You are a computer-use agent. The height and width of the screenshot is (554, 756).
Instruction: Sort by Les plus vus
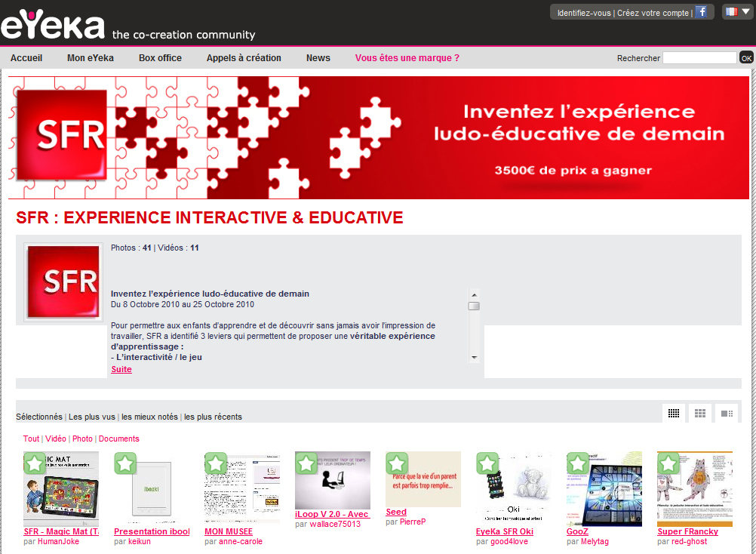(x=91, y=417)
